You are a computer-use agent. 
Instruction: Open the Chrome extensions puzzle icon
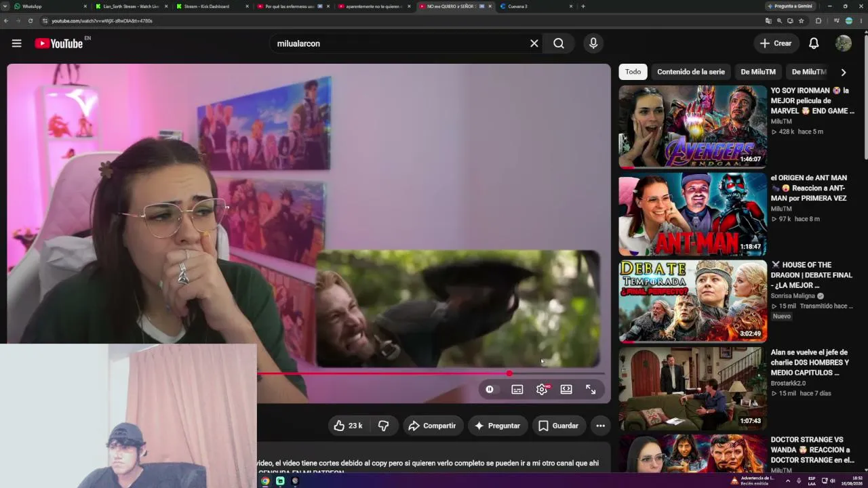(818, 21)
